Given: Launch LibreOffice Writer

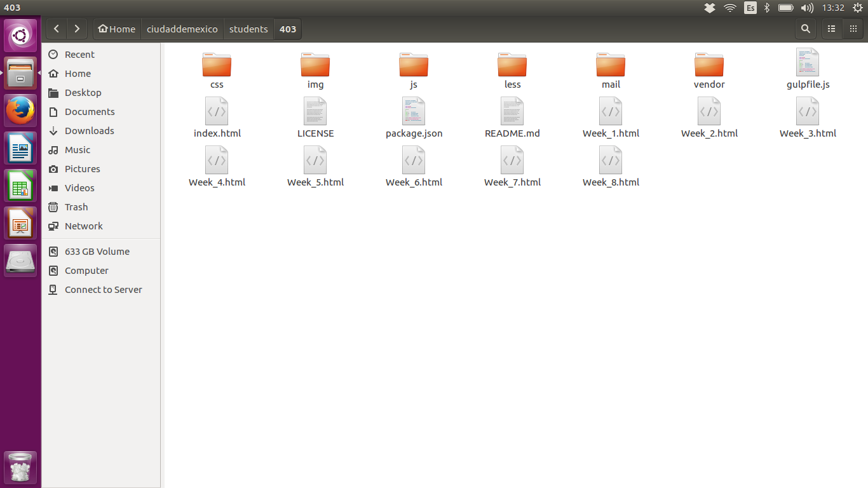Looking at the screenshot, I should coord(20,148).
